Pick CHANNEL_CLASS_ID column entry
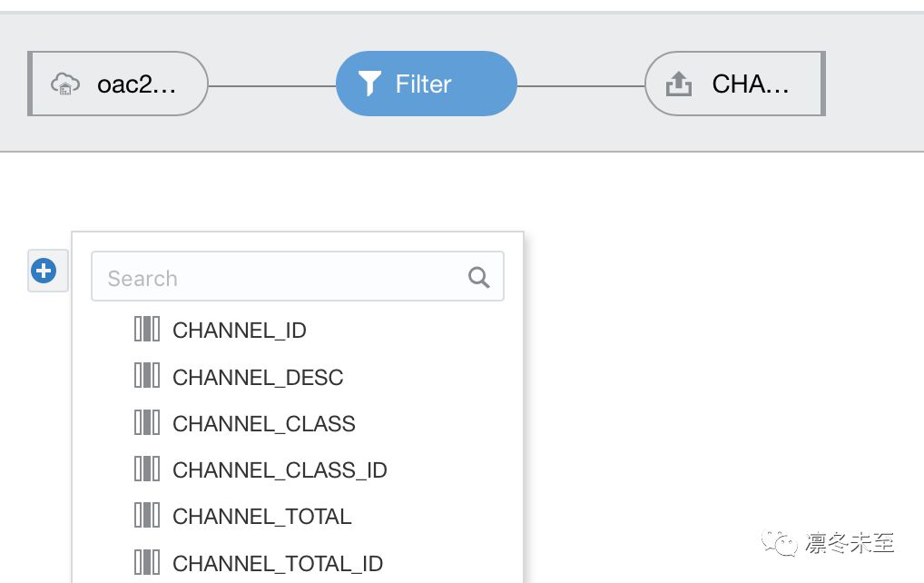Viewport: 924px width, 583px height. (280, 470)
